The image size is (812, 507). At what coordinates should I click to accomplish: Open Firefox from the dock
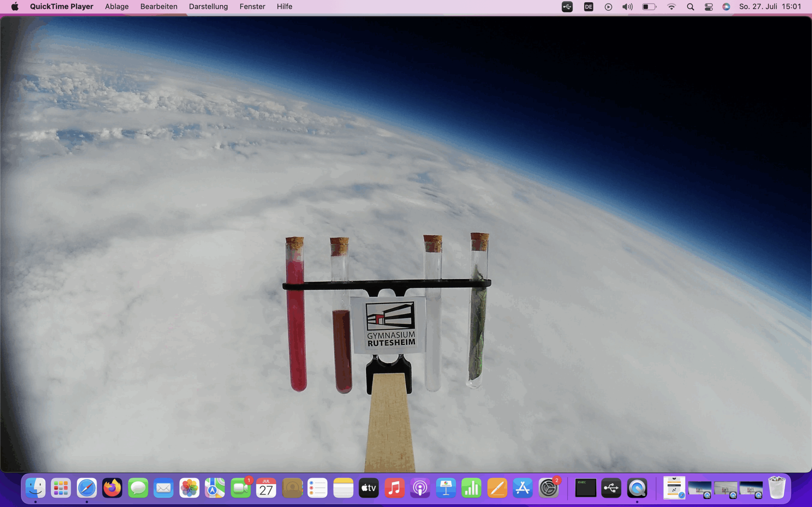click(112, 488)
